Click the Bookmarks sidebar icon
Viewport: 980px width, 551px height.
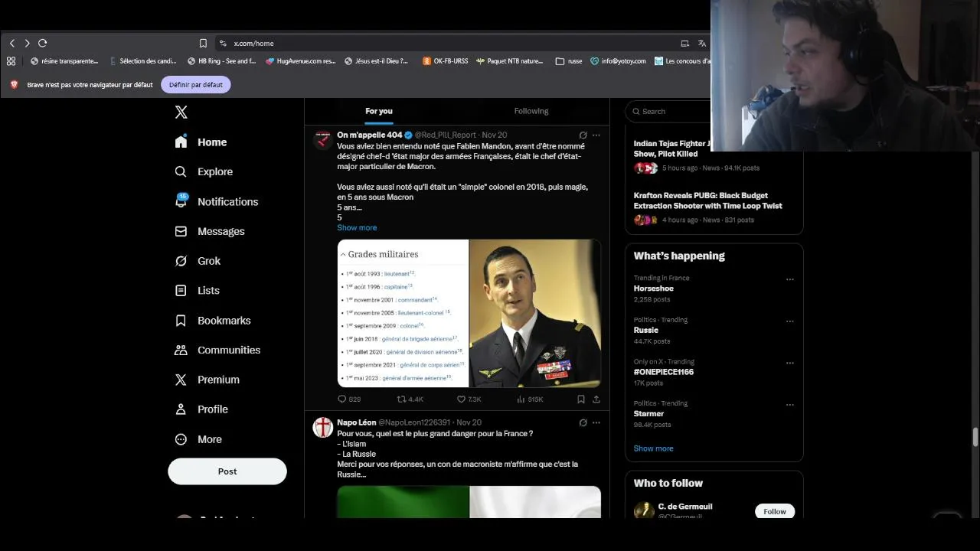[x=181, y=321]
